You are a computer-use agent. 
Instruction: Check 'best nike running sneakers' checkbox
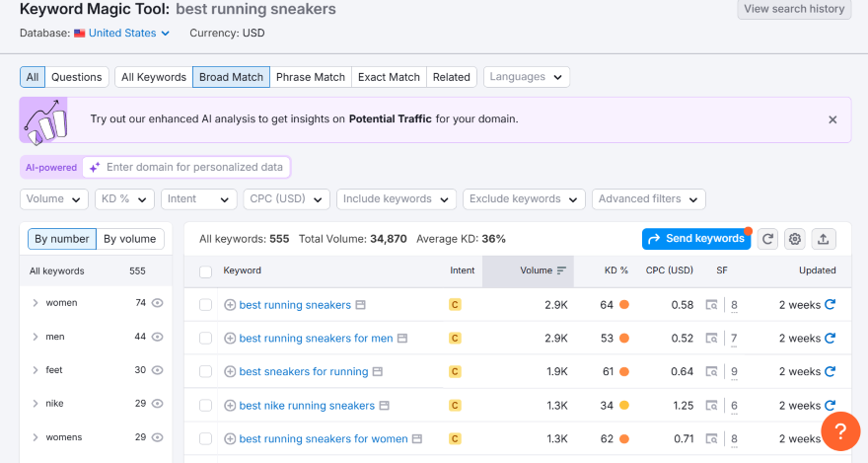point(205,406)
